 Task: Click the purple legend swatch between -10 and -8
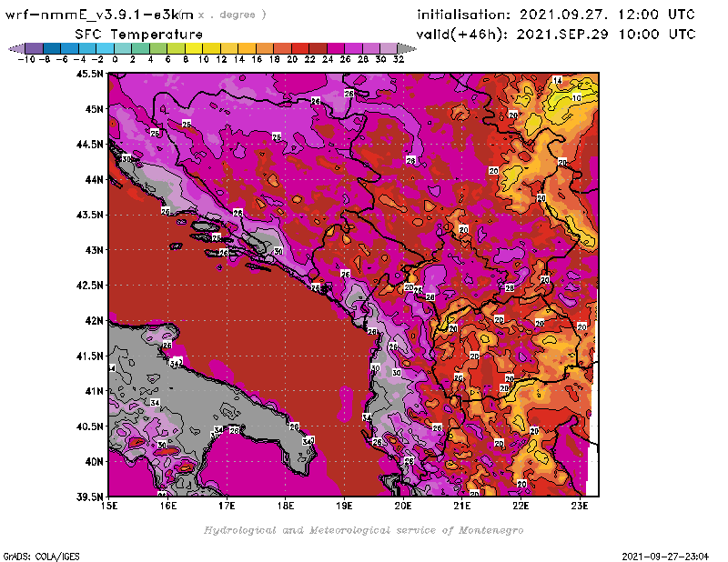(x=35, y=48)
